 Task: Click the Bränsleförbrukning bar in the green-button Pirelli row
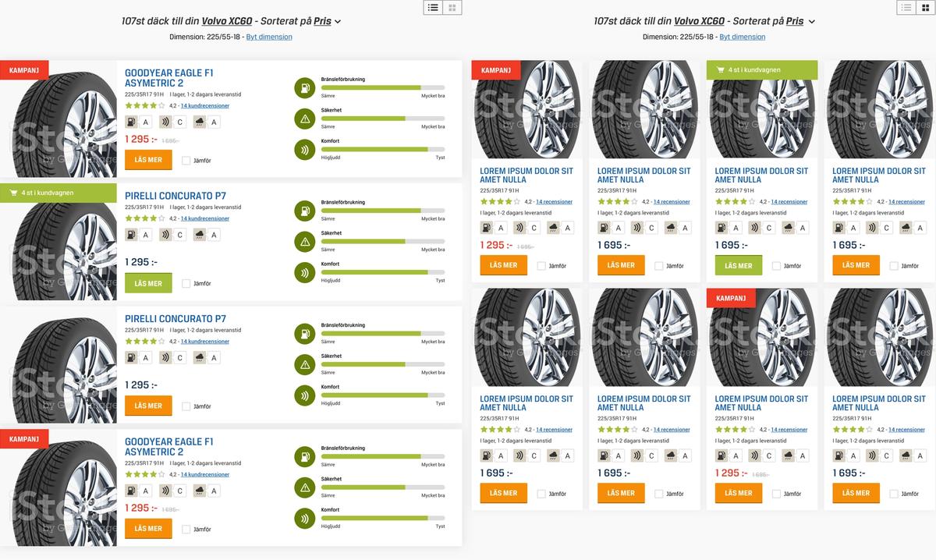pyautogui.click(x=383, y=211)
